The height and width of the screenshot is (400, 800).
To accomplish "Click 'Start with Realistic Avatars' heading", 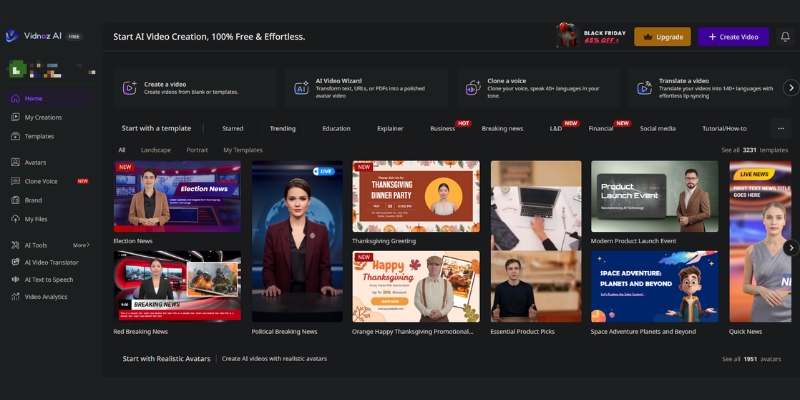I will pyautogui.click(x=166, y=359).
